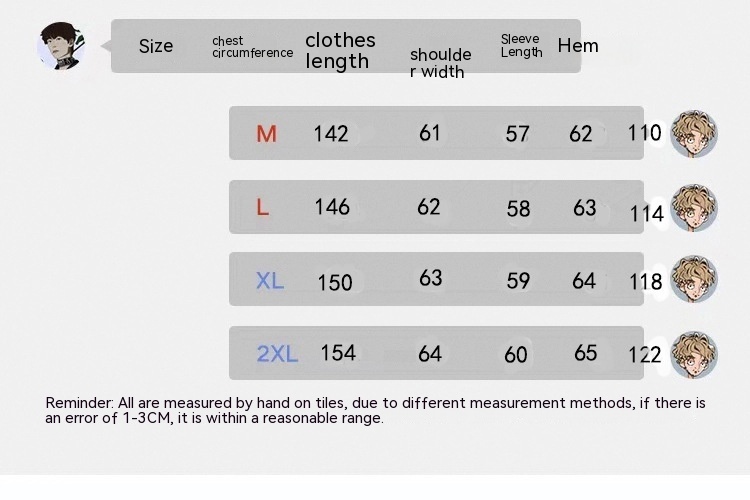Viewport: 750px width, 500px height.
Task: Click the shoulder width column header
Action: 440,62
